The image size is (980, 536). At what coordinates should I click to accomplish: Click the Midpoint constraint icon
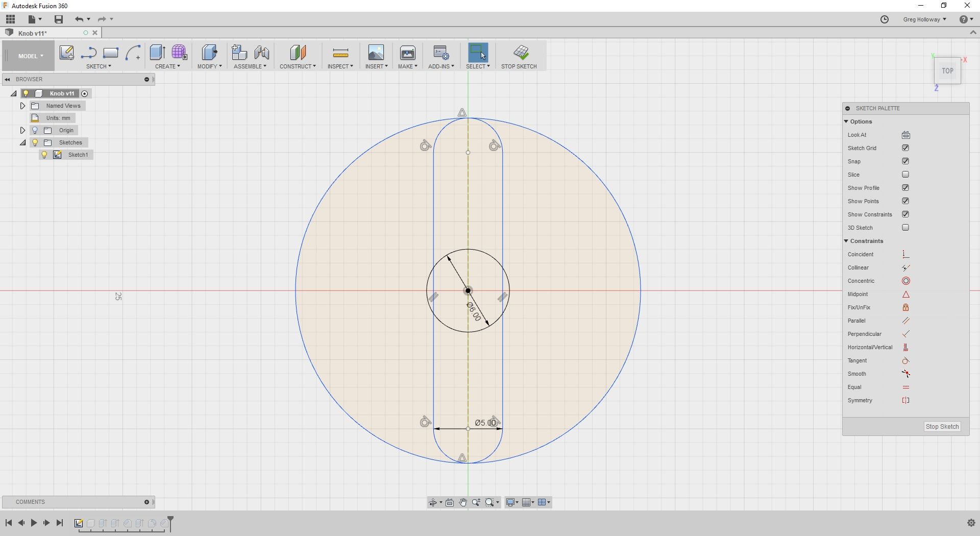pyautogui.click(x=905, y=294)
